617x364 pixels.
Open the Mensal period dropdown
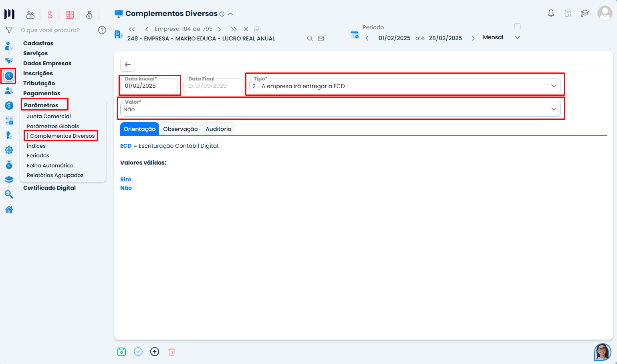click(517, 37)
